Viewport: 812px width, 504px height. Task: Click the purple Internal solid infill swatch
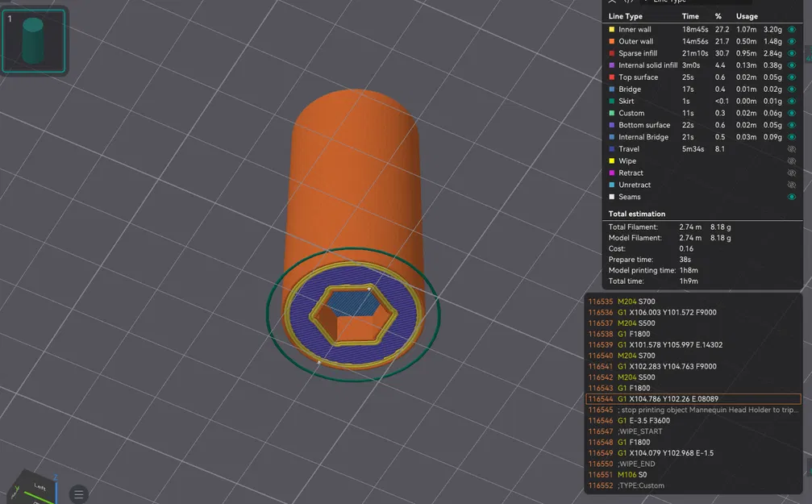[x=611, y=65]
